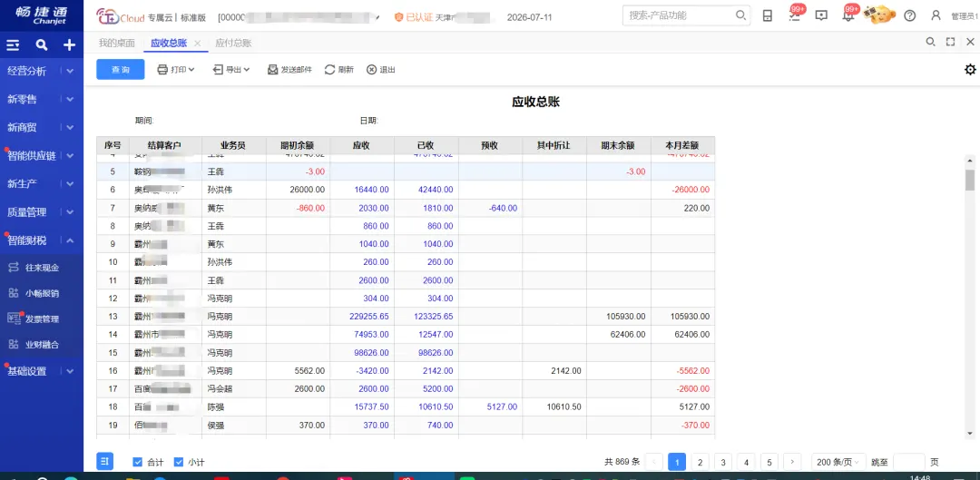Click the Chanjet logo

(x=42, y=15)
